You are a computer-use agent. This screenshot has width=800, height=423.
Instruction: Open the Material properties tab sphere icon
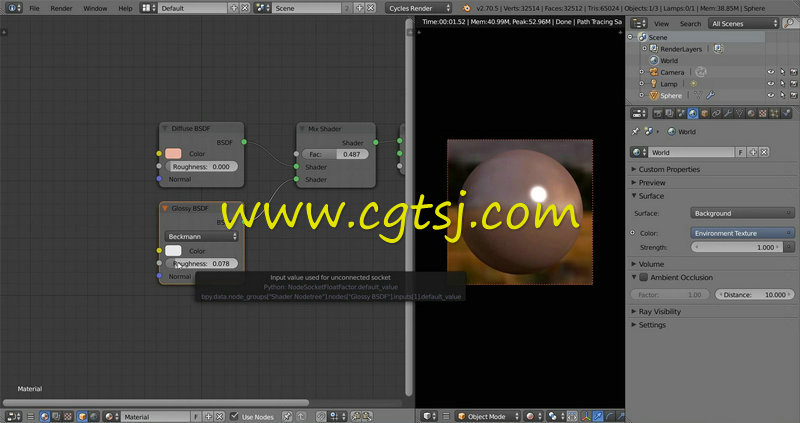click(751, 114)
